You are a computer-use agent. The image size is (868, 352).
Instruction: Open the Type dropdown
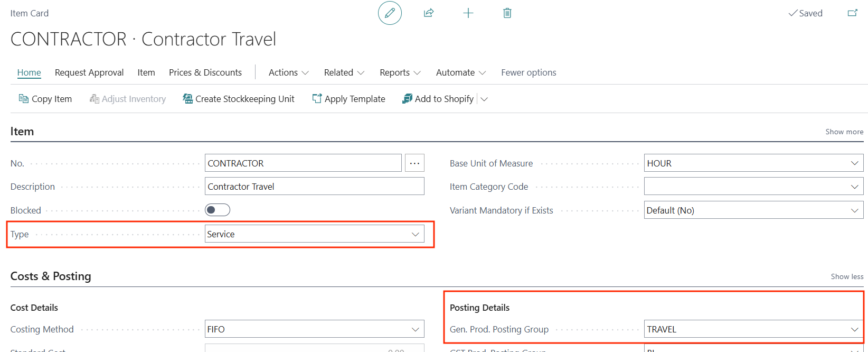[x=415, y=234]
